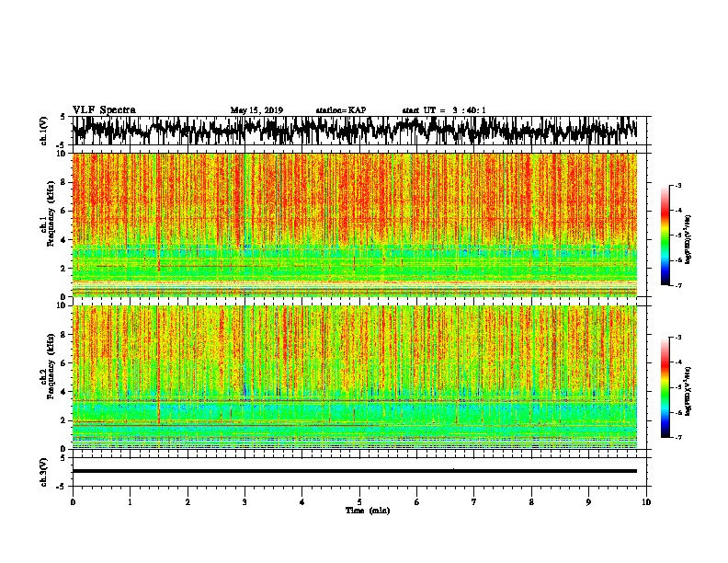This screenshot has width=728, height=563.
Task: Click time axis tick label "1"
Action: [130, 502]
